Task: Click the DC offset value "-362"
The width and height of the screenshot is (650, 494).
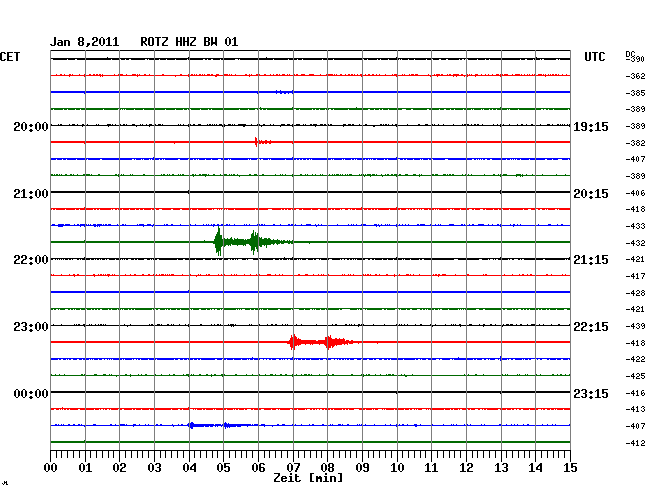Action: coord(635,76)
